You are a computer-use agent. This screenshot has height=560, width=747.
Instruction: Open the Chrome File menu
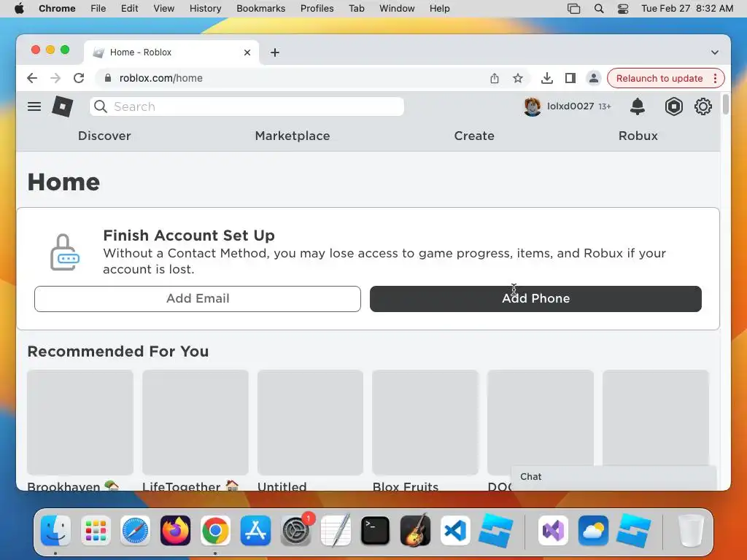(x=98, y=9)
